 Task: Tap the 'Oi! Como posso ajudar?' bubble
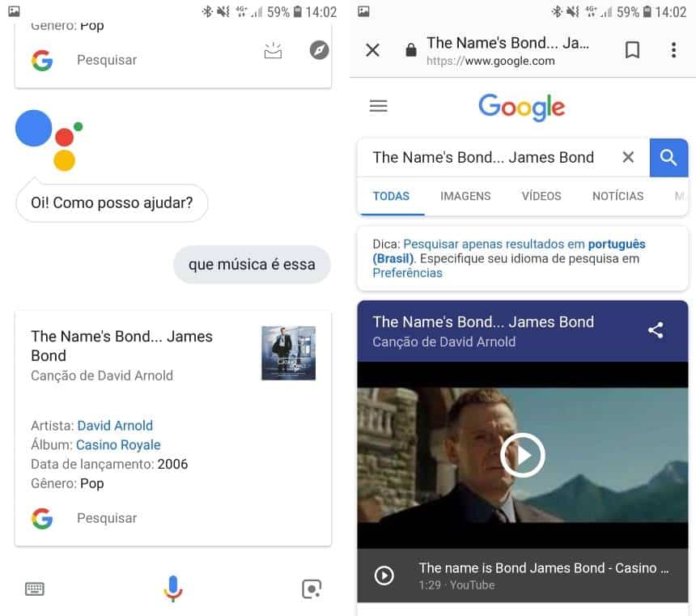click(x=112, y=203)
